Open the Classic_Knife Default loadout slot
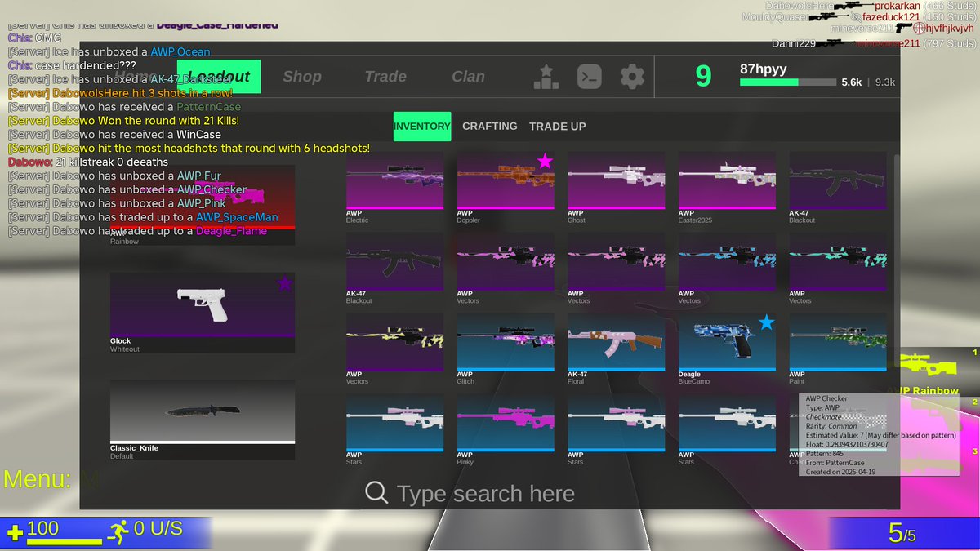980x551 pixels. click(203, 420)
